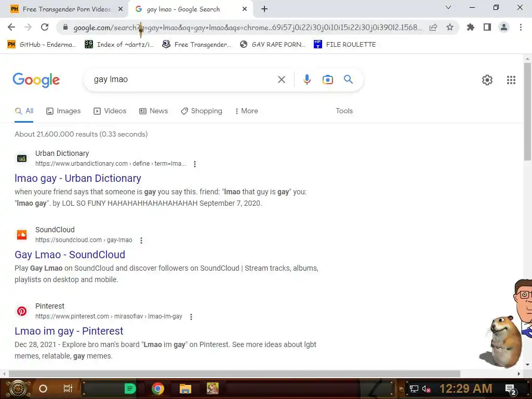Screen dimensions: 532x399
Task: Search by image with the camera icon
Action: coord(327,79)
